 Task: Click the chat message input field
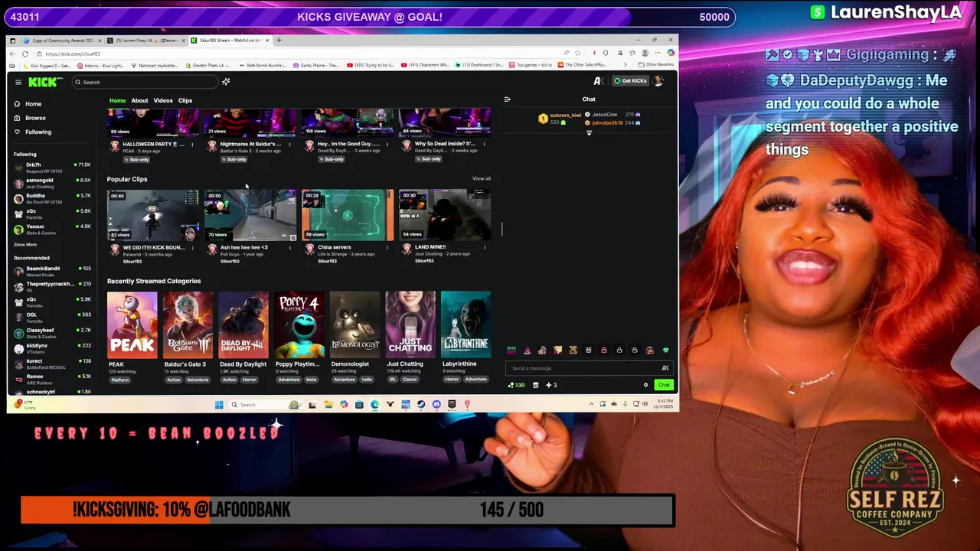(589, 368)
